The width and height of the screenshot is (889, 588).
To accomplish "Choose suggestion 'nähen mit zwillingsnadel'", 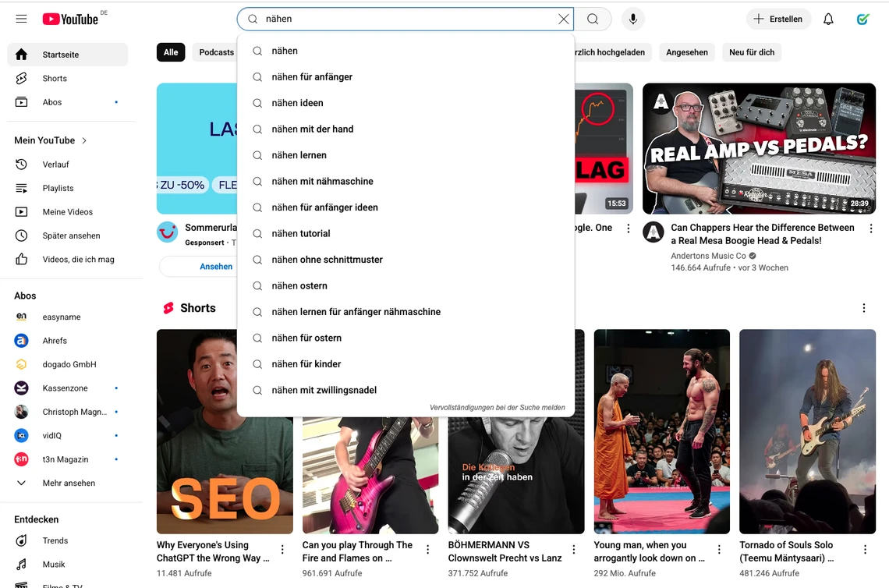I will click(324, 390).
